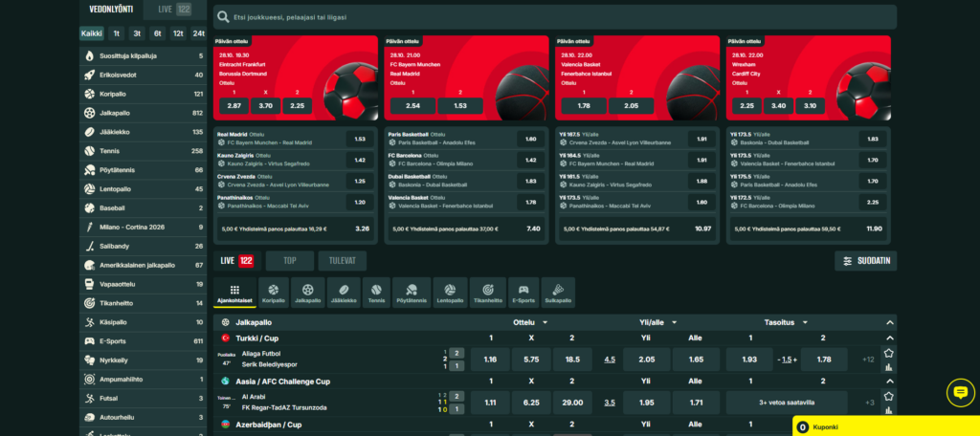980x436 pixels.
Task: Open Futsal sidebar category
Action: 144,399
